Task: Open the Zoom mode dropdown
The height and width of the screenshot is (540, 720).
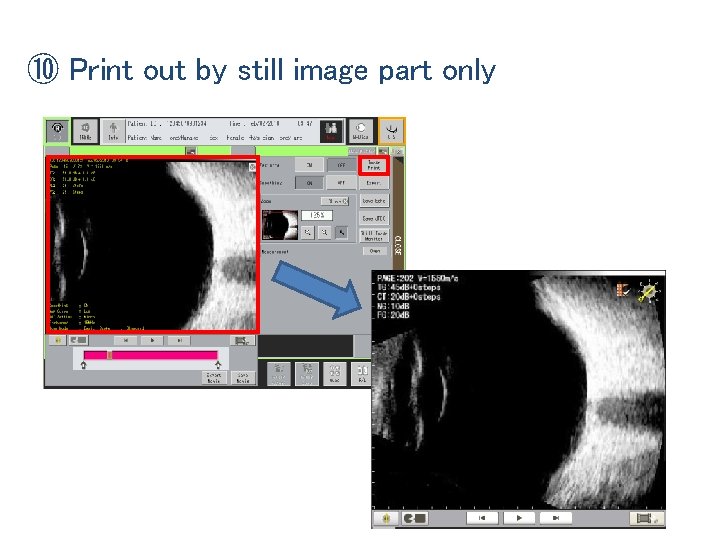Action: pyautogui.click(x=335, y=201)
